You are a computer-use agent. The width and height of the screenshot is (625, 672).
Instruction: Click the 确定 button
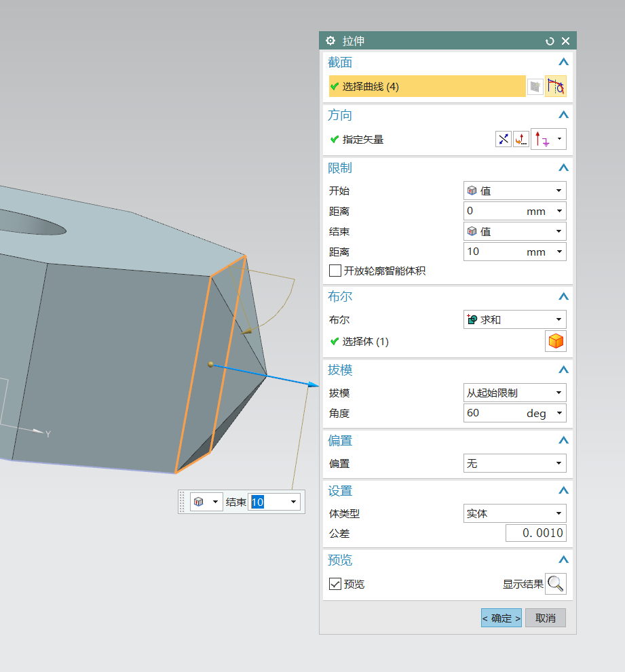pyautogui.click(x=501, y=618)
